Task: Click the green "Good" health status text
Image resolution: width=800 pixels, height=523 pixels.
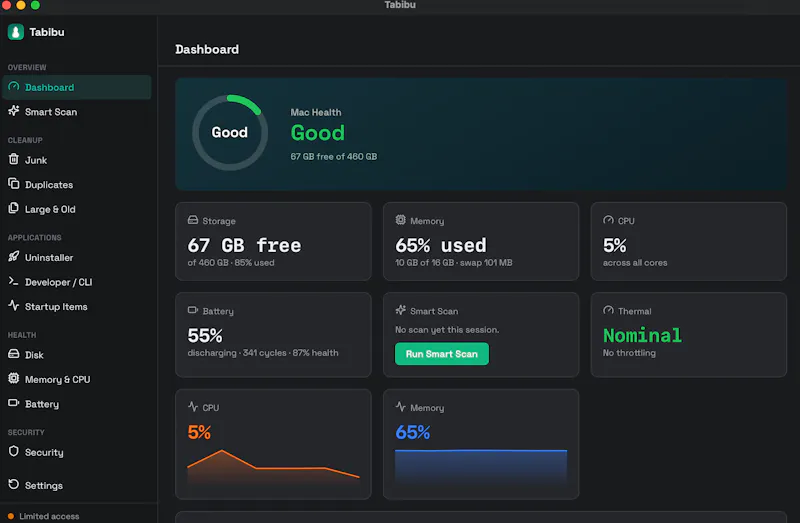Action: tap(317, 133)
